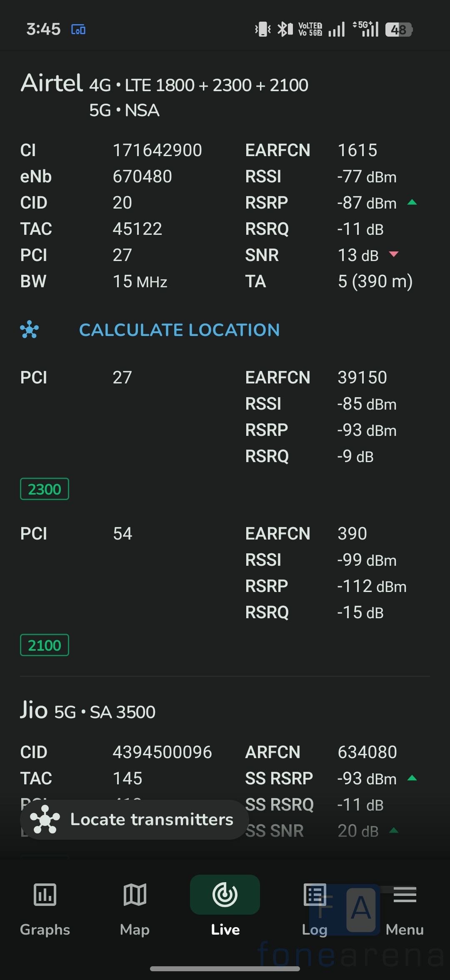Image resolution: width=450 pixels, height=980 pixels.
Task: Tap the vibrate mode status icon
Action: point(263,30)
